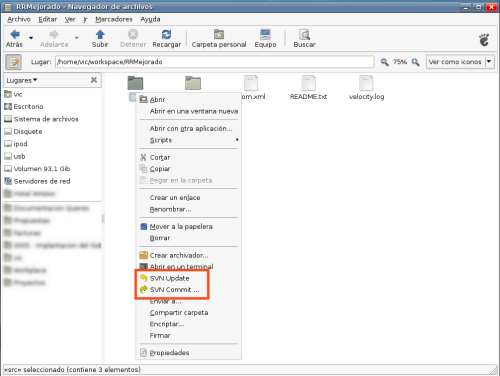Choose Firmar in the context menu
Image resolution: width=500 pixels, height=376 pixels.
189,336
